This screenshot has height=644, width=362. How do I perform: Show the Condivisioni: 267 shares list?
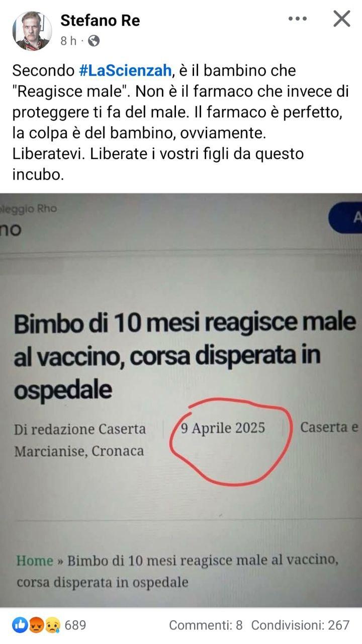tap(300, 625)
